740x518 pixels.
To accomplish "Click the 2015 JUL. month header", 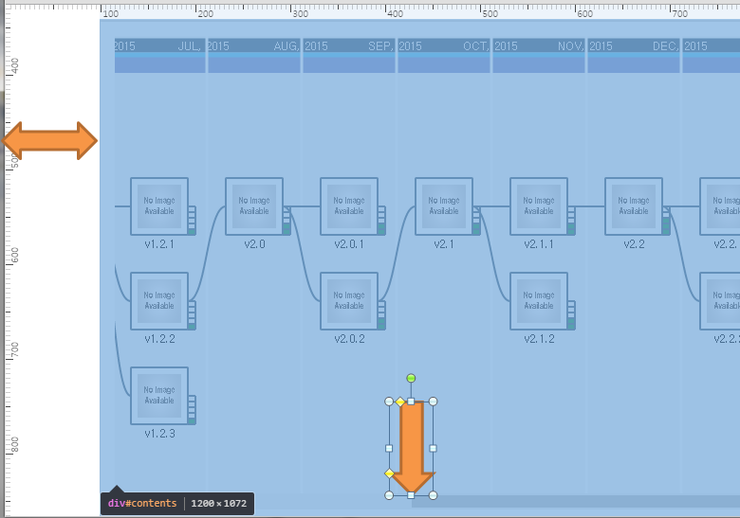I will point(160,46).
